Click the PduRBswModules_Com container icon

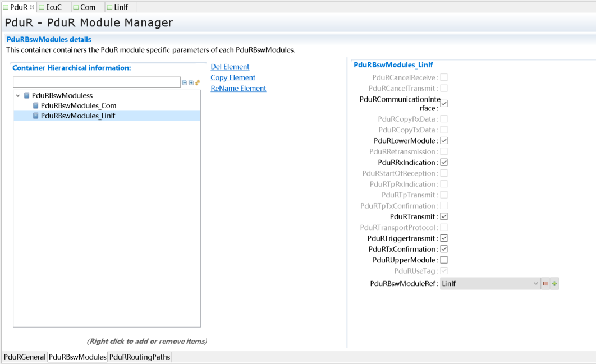pos(36,105)
